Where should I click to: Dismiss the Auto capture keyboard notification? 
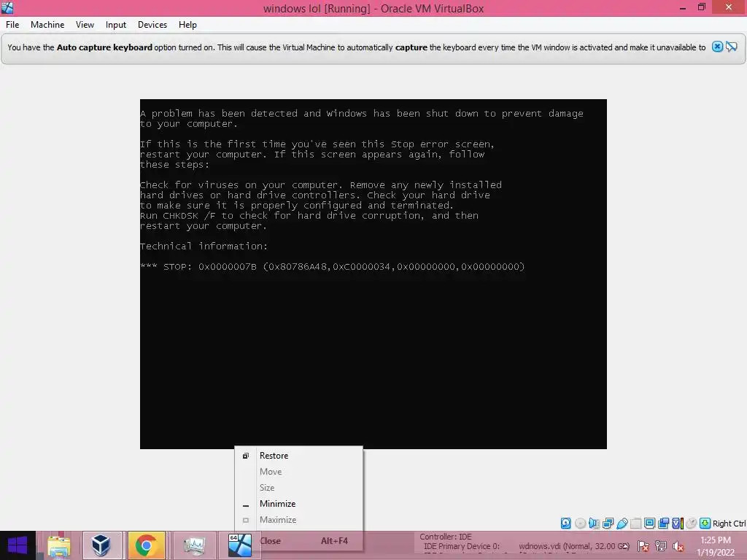[x=717, y=47]
